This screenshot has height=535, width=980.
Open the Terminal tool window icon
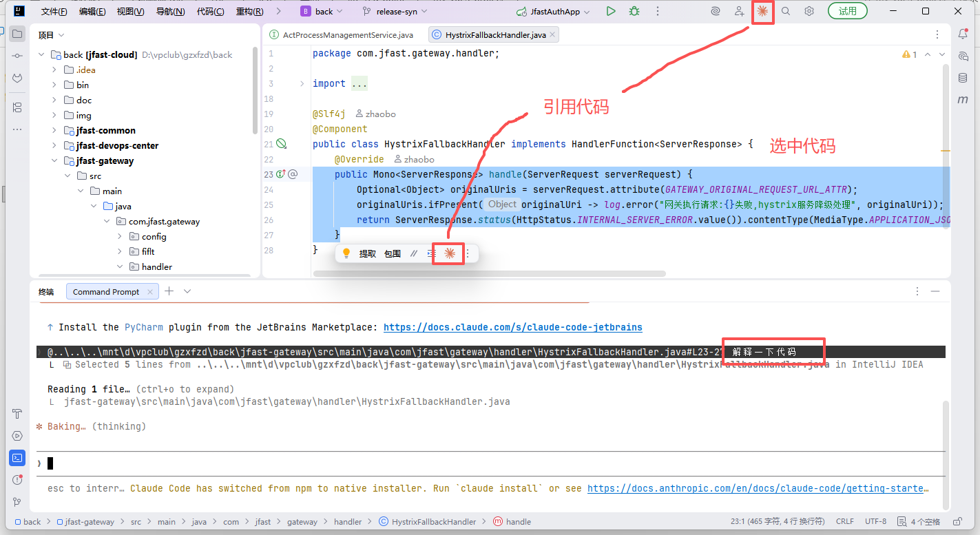(17, 457)
